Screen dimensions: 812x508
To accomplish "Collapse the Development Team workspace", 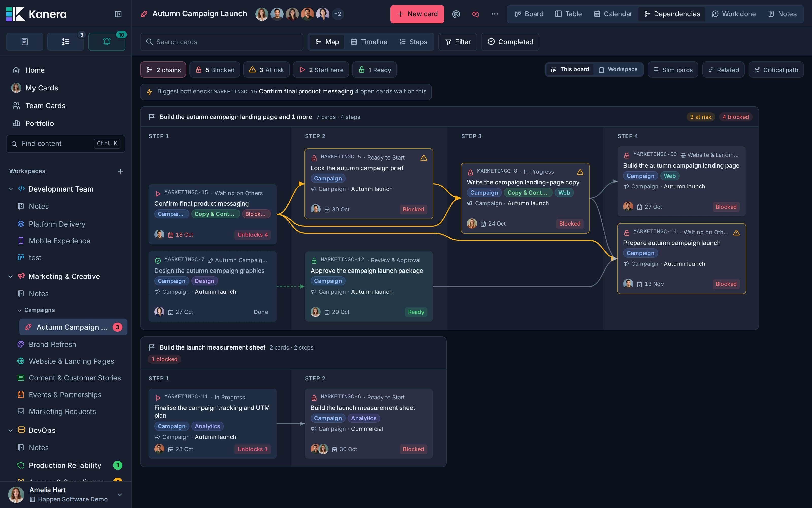I will (x=11, y=189).
